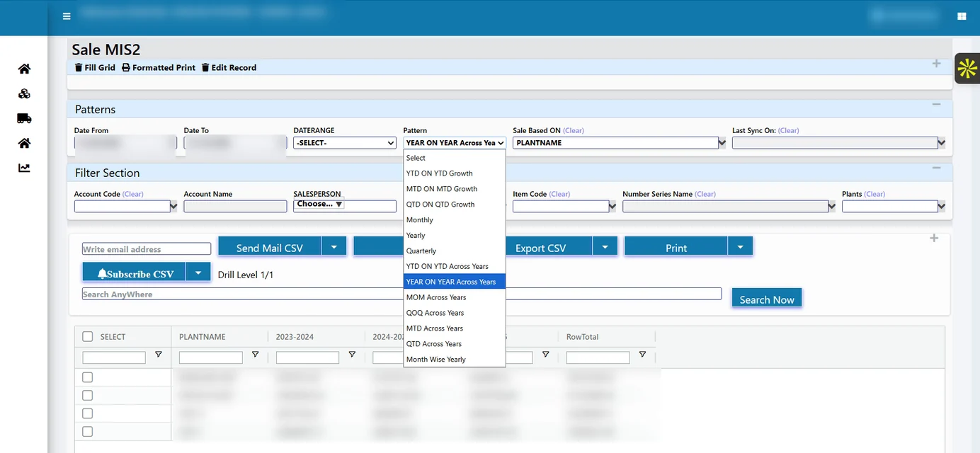Select Month Wise Yearly option

click(x=455, y=360)
